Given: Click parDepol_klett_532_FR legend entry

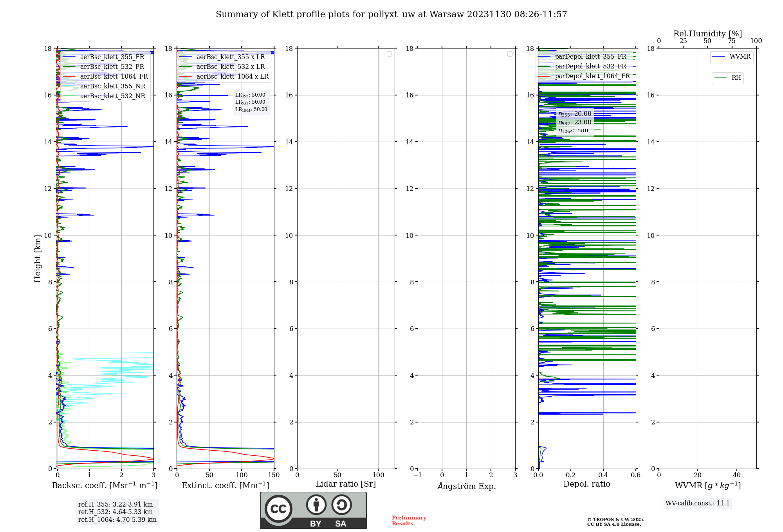Looking at the screenshot, I should (590, 66).
